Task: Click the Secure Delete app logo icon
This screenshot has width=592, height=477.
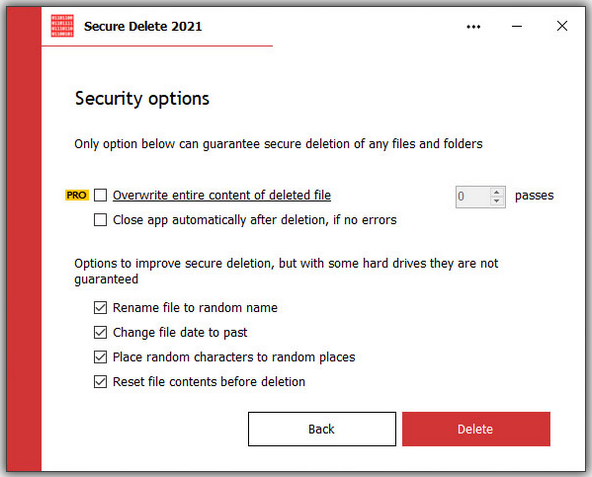Action: [62, 26]
